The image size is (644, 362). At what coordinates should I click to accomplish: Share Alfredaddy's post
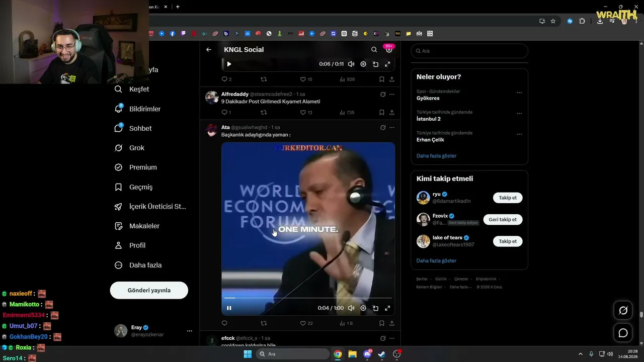click(x=392, y=113)
